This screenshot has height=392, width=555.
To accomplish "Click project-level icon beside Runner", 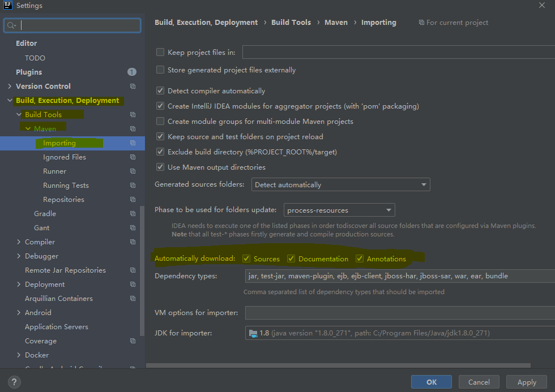I will click(133, 171).
